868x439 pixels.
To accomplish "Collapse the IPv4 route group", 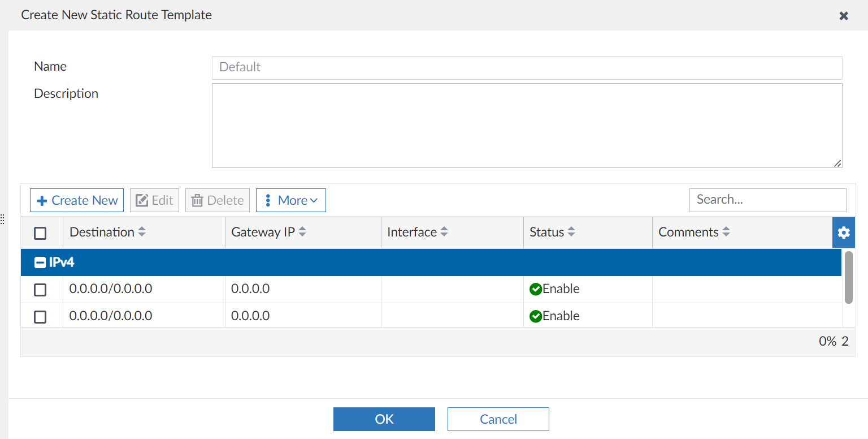I will point(40,262).
